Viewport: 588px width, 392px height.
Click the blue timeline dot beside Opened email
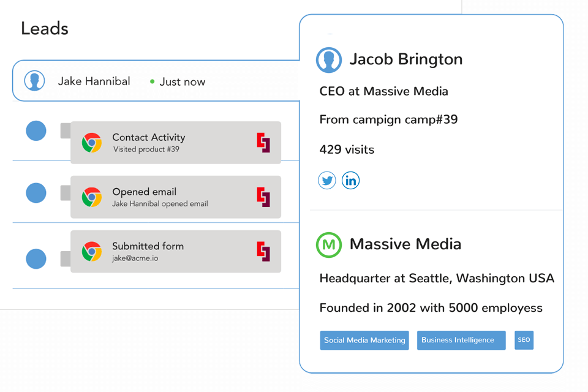pyautogui.click(x=36, y=192)
